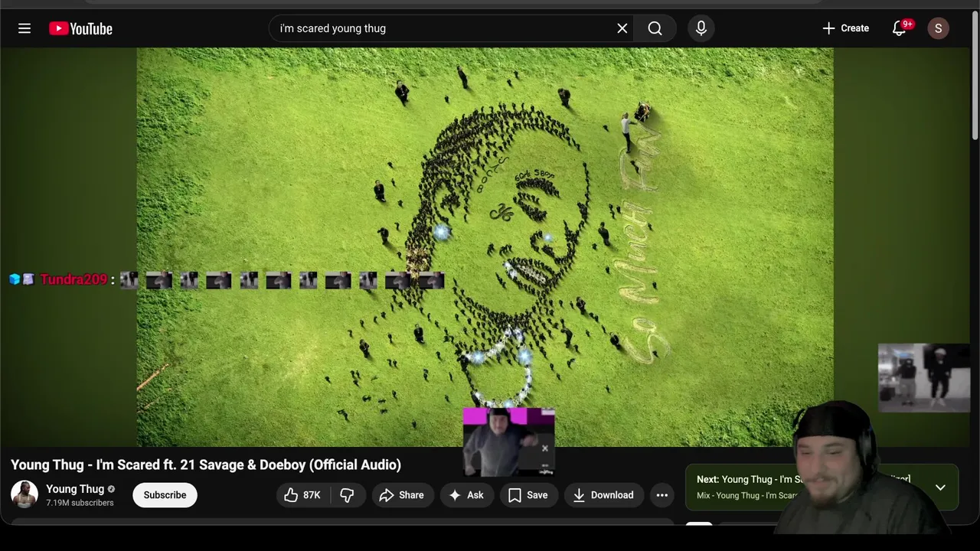Close the small overlay popup with X
This screenshot has height=551, width=980.
coord(545,448)
